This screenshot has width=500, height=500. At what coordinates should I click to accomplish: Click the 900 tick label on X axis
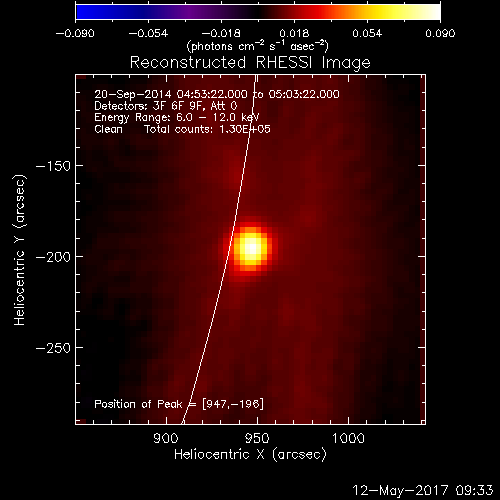166,438
